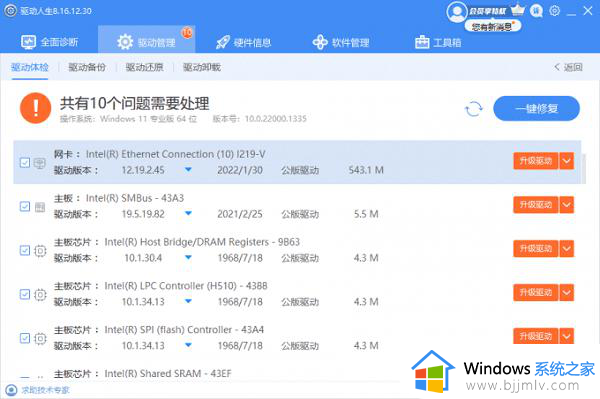600x399 pixels.
Task: Click 升级驱动 for Intel SMBus
Action: pos(536,205)
